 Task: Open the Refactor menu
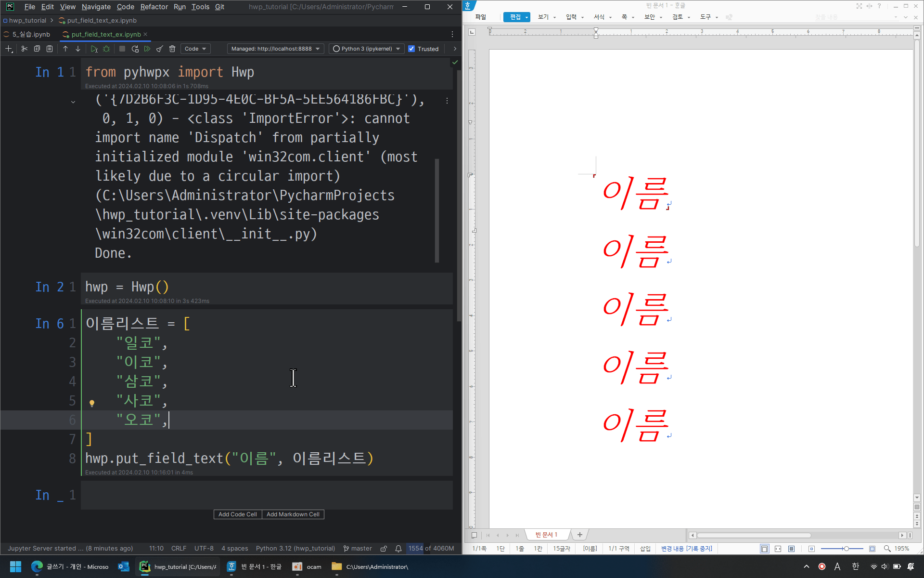154,7
